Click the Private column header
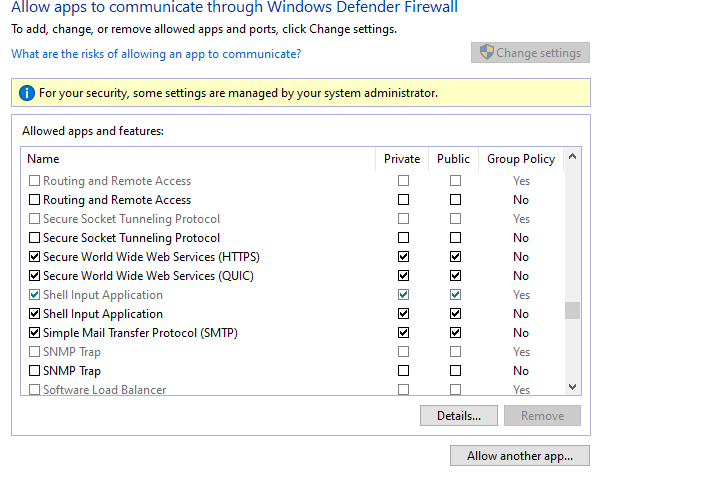The height and width of the screenshot is (492, 709). click(402, 159)
